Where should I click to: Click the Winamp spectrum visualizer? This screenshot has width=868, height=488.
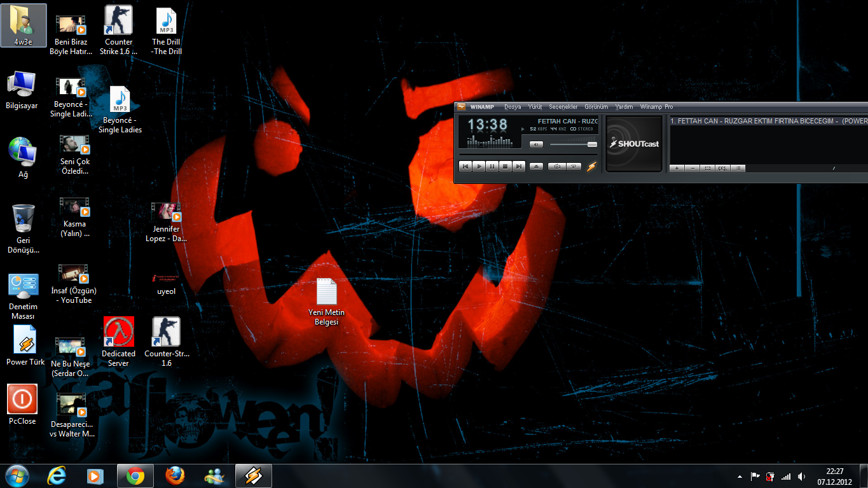coord(490,141)
